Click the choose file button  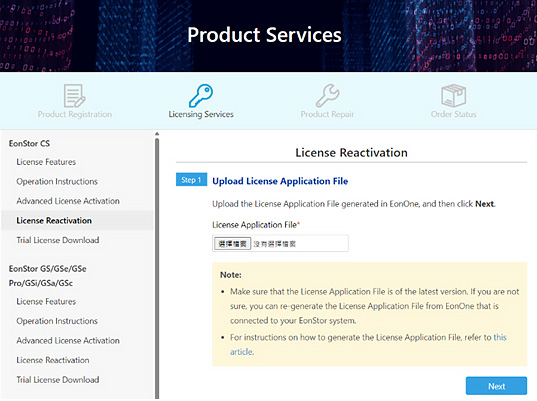tap(233, 243)
